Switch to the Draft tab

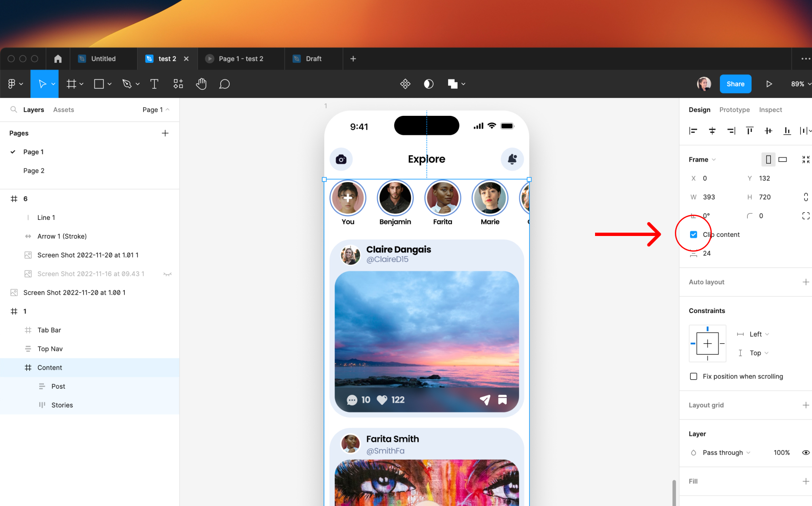point(314,59)
